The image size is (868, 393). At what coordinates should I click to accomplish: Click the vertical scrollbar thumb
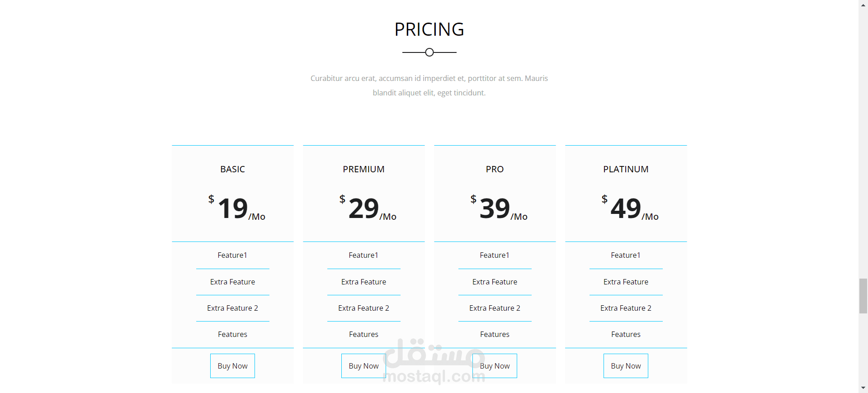pos(863,296)
